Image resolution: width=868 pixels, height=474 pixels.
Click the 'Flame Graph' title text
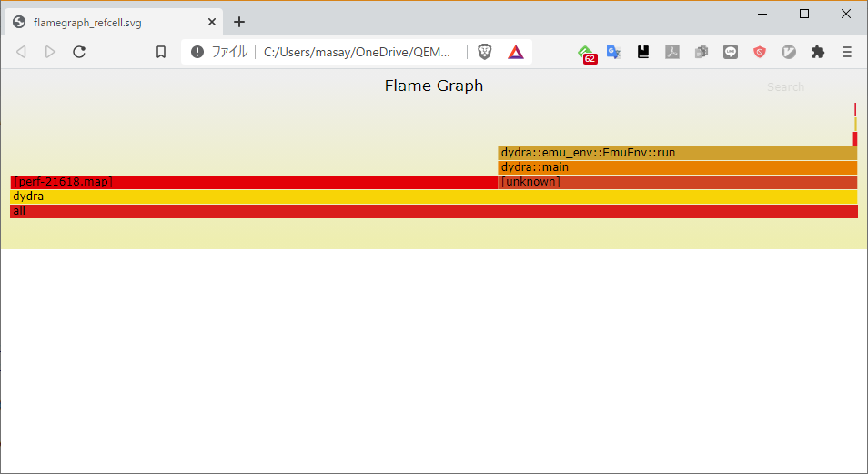[434, 86]
